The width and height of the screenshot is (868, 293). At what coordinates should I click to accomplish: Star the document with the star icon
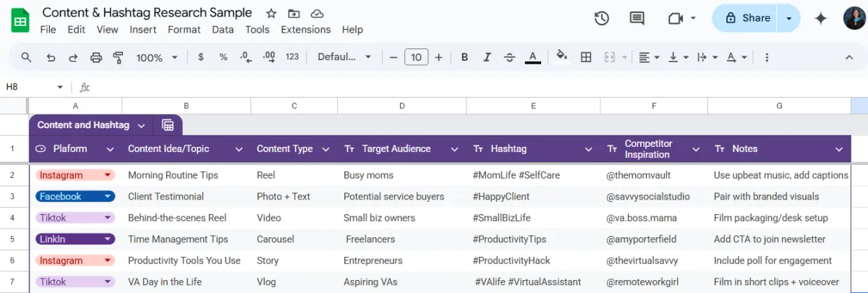[x=271, y=14]
